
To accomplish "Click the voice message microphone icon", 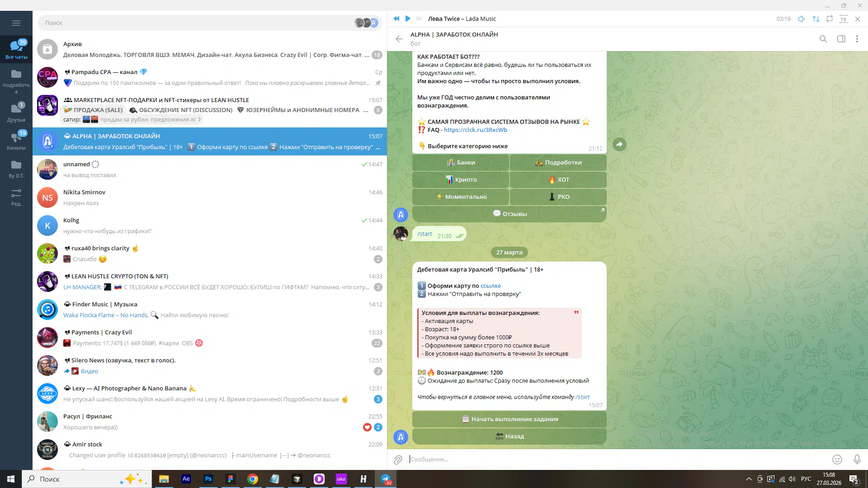I will click(x=857, y=460).
